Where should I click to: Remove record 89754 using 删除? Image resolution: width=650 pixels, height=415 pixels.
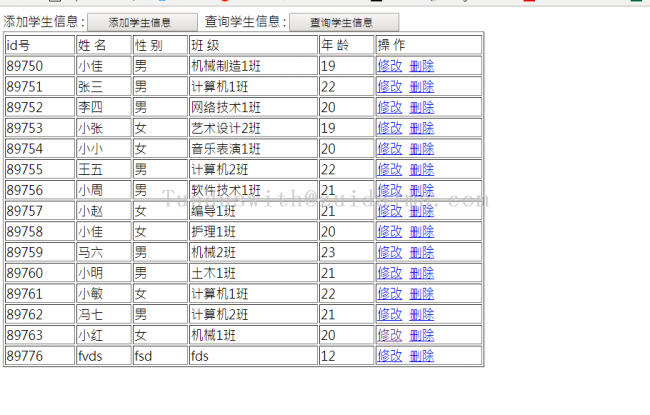coord(422,149)
